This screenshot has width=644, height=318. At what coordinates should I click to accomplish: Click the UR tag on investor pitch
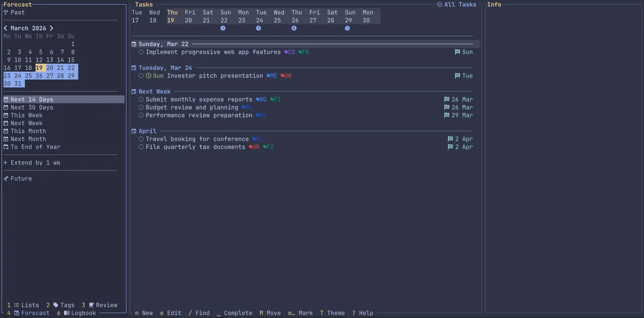[287, 76]
